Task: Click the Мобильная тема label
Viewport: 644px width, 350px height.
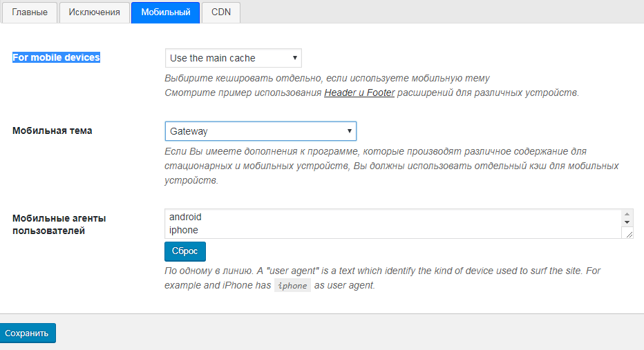Action: [52, 131]
